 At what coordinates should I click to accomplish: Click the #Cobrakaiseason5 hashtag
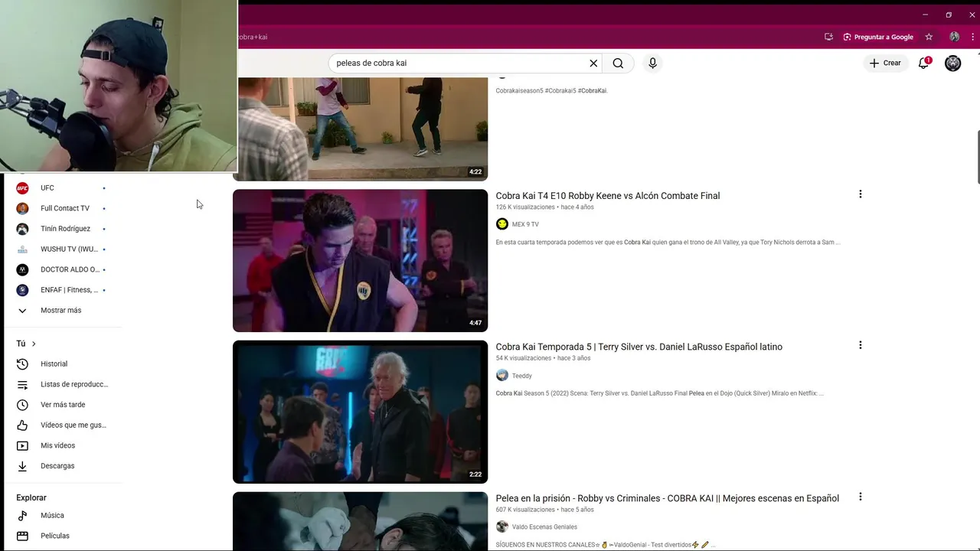click(519, 91)
